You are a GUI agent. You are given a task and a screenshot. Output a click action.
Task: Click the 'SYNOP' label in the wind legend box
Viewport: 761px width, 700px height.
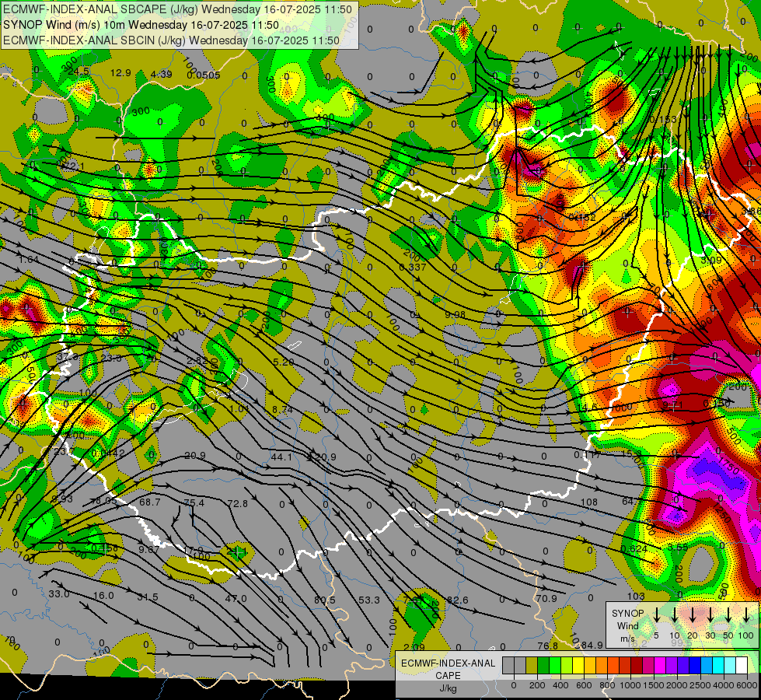pos(627,613)
